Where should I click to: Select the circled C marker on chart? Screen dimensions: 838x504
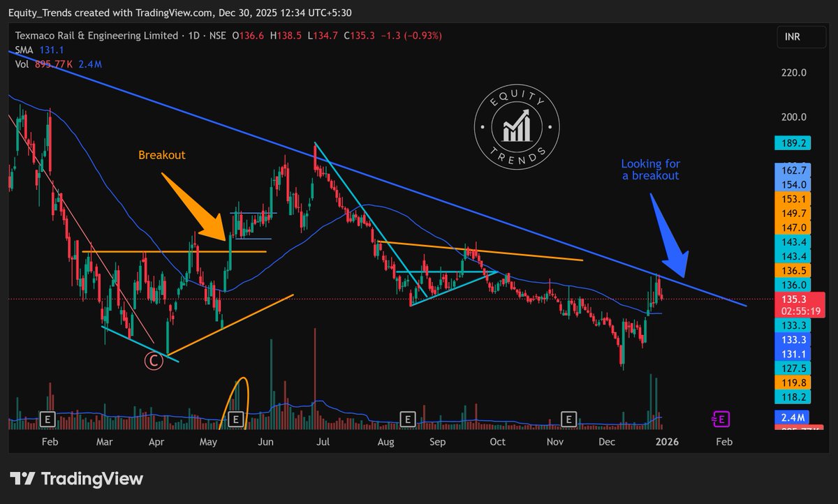pyautogui.click(x=154, y=361)
